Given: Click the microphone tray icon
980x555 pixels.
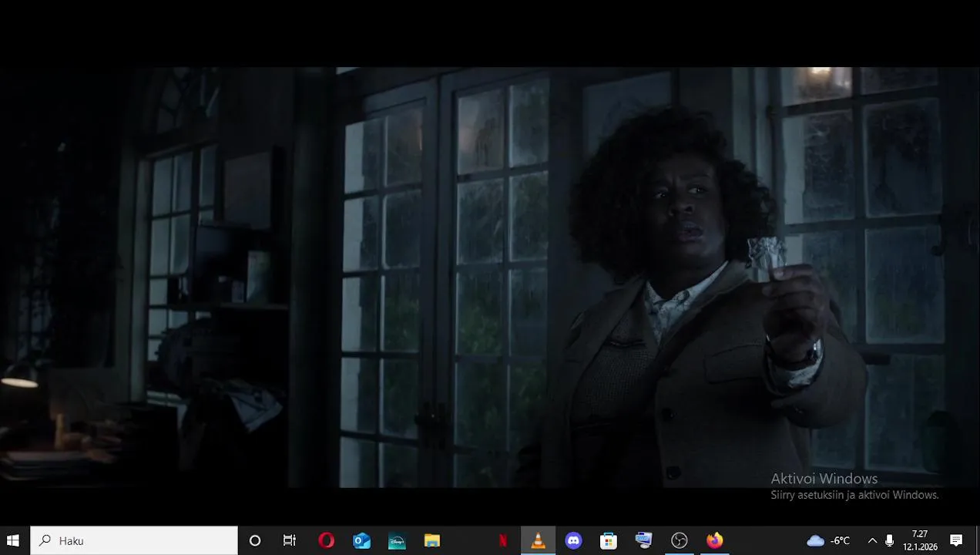Looking at the screenshot, I should [x=890, y=540].
